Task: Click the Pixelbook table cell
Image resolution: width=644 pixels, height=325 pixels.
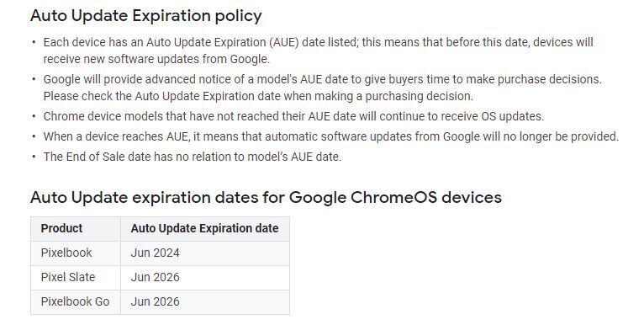Action: (x=76, y=253)
